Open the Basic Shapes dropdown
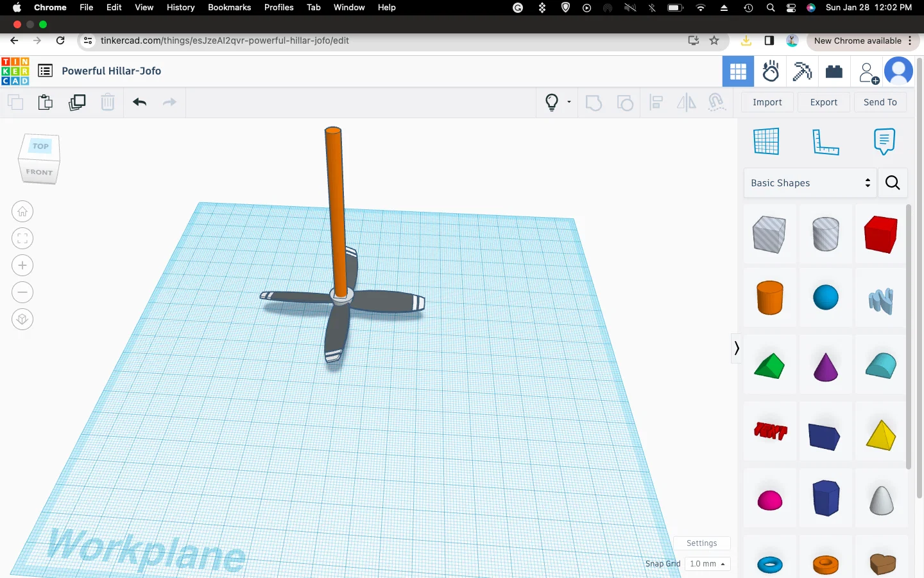The height and width of the screenshot is (578, 924). point(810,183)
